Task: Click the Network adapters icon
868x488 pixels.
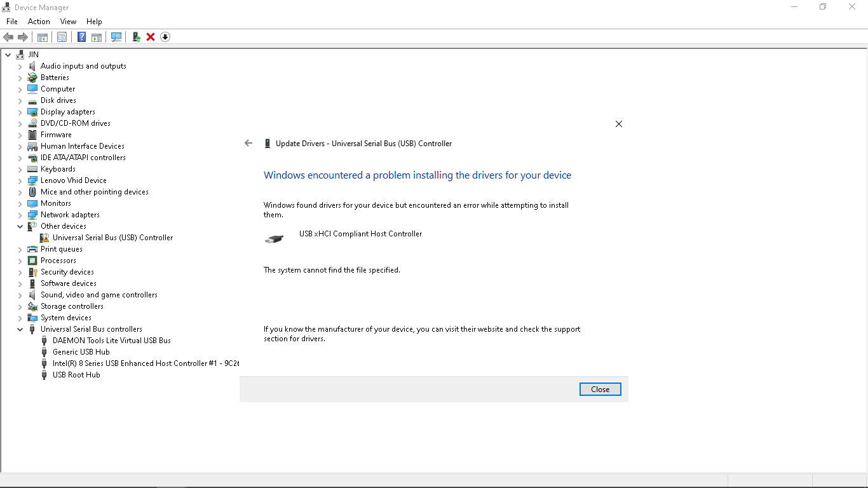Action: [x=32, y=215]
